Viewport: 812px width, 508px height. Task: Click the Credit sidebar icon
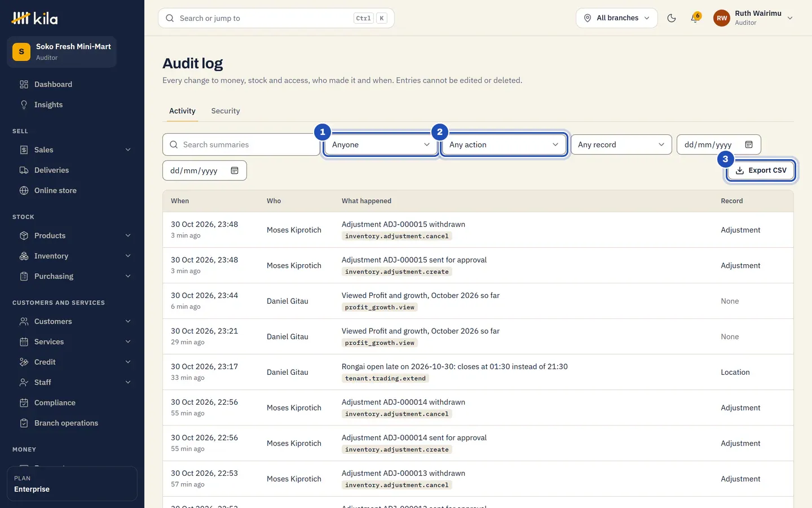(x=24, y=362)
